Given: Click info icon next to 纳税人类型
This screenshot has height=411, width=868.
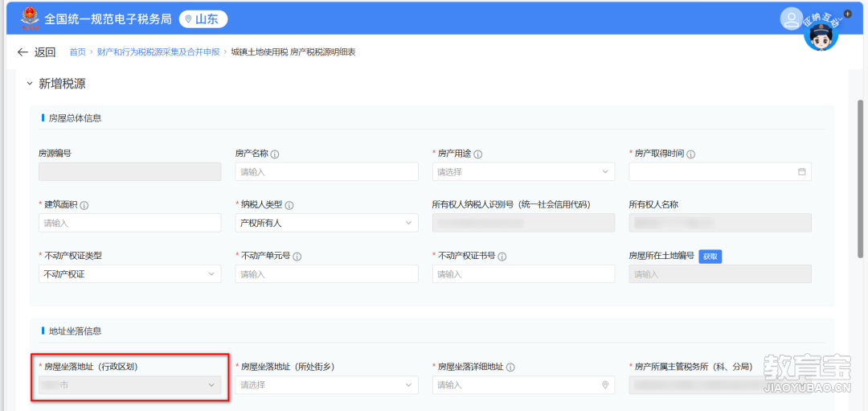Looking at the screenshot, I should 289,206.
